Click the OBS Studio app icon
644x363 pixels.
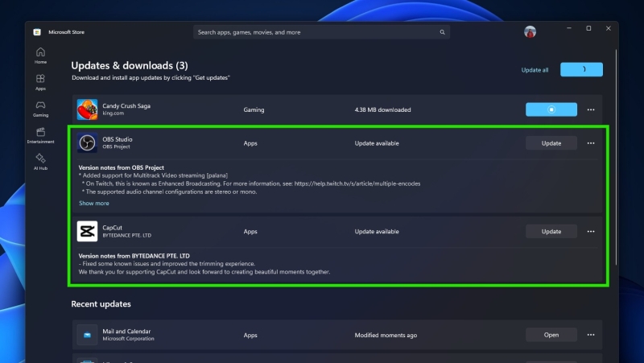point(87,143)
